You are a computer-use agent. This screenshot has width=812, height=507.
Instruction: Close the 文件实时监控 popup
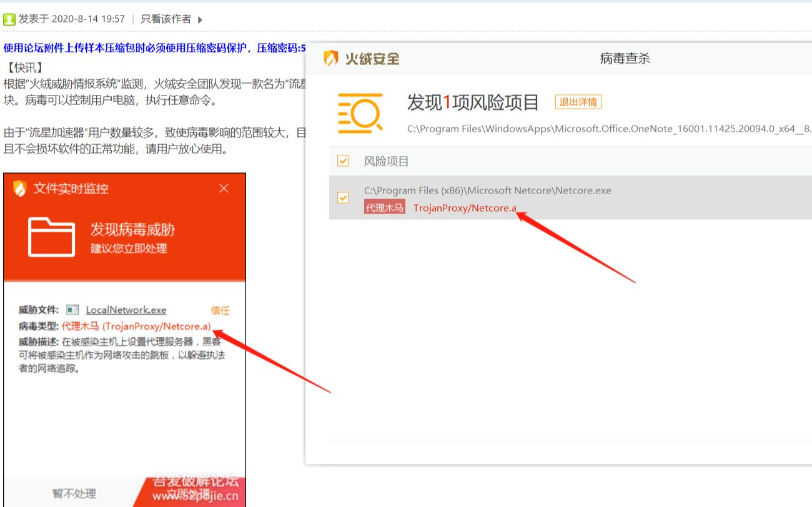click(x=224, y=189)
